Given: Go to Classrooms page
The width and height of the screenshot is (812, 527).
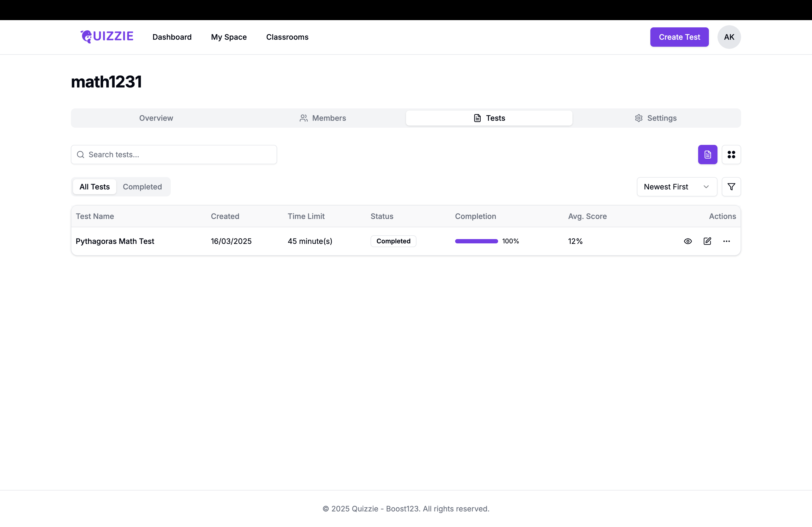Looking at the screenshot, I should (x=287, y=37).
